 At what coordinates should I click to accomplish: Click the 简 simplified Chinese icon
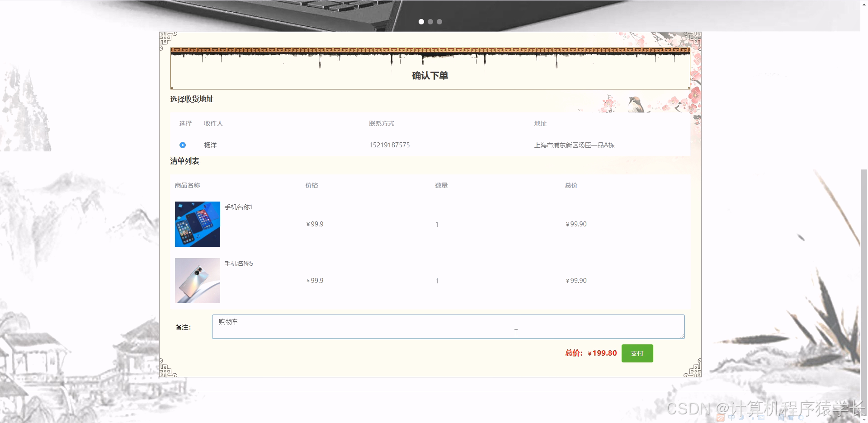782,418
